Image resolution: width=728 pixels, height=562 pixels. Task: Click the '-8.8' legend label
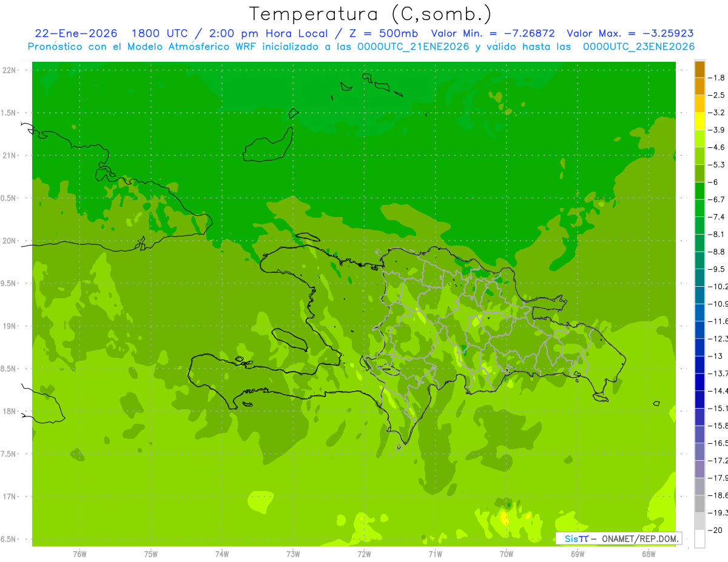(717, 252)
